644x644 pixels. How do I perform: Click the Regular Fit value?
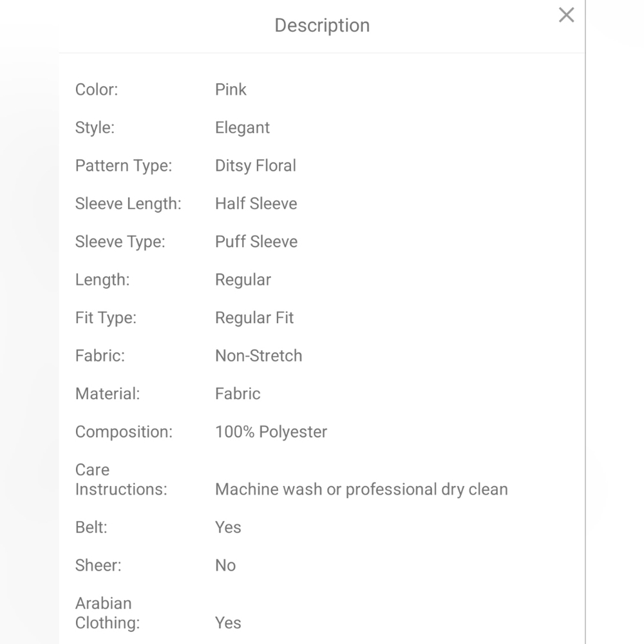point(254,318)
